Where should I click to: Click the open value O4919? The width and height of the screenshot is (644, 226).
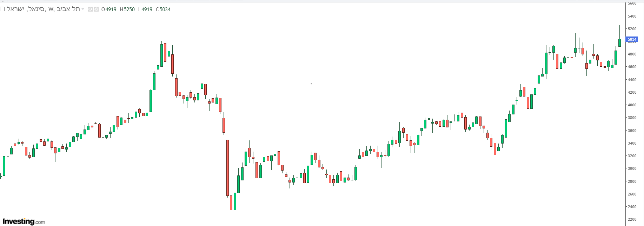(109, 9)
